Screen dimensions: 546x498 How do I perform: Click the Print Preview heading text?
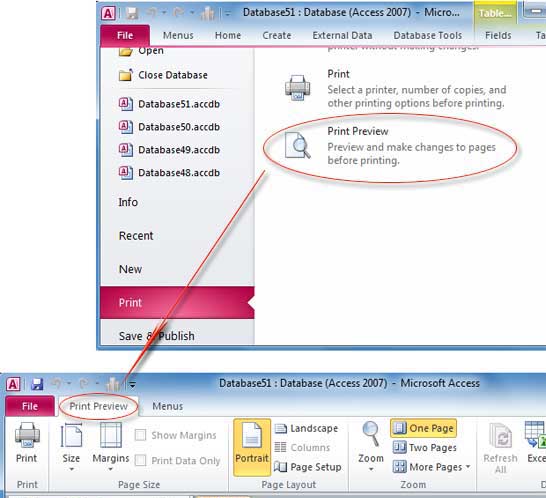[358, 131]
